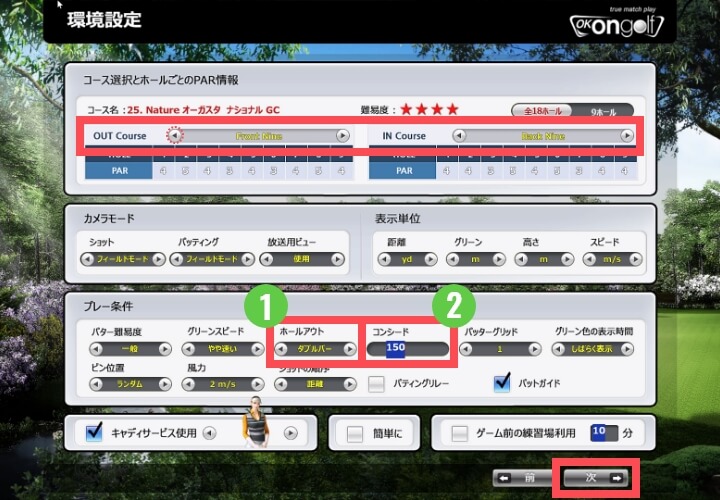Click the practice range minutes field
720x500 pixels.
[599, 432]
